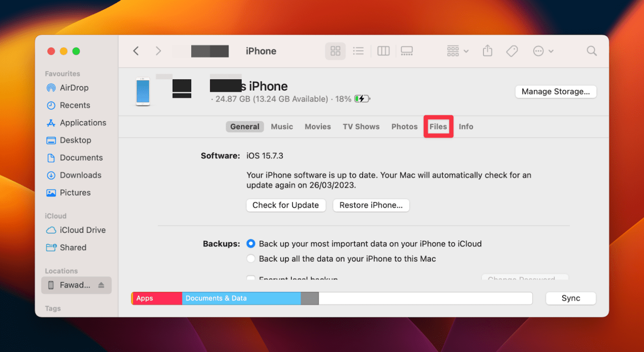Click the gray storage bar segment
Image resolution: width=644 pixels, height=352 pixels.
pyautogui.click(x=310, y=298)
